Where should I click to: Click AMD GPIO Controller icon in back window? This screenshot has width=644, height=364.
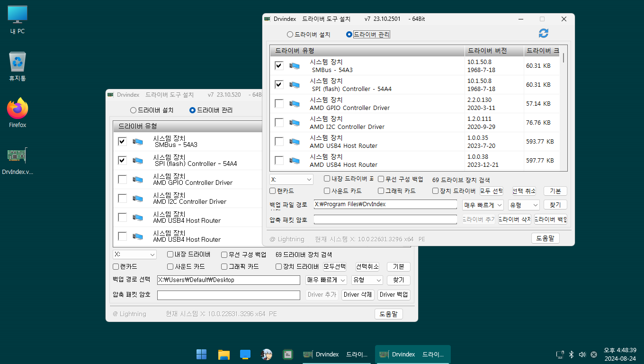click(x=138, y=180)
